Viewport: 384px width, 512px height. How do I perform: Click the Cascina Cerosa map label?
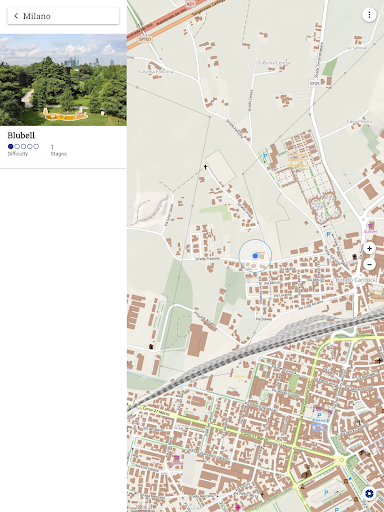point(275,63)
